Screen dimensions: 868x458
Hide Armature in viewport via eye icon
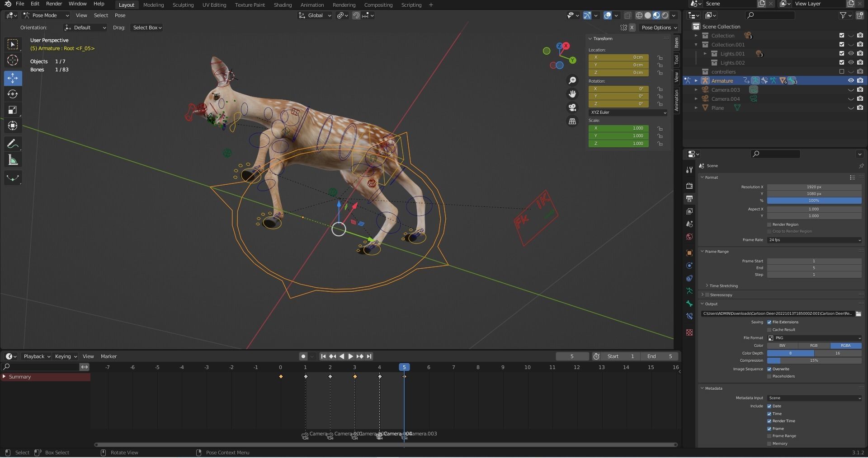(851, 80)
